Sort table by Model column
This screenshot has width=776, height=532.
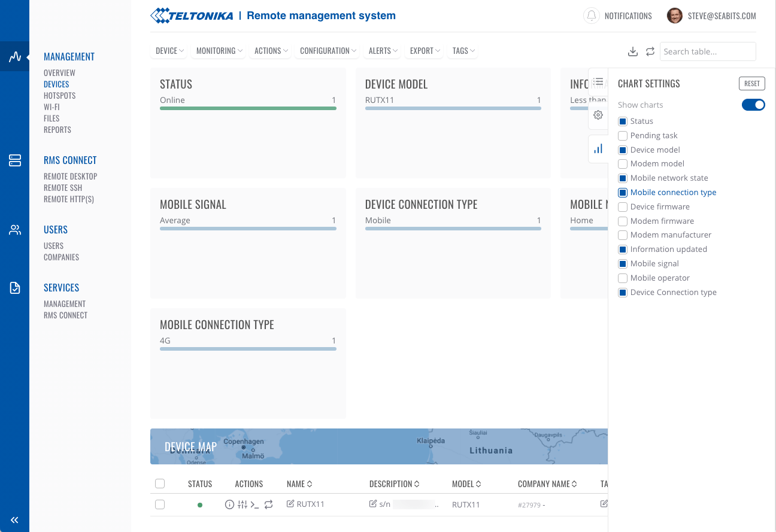(466, 484)
